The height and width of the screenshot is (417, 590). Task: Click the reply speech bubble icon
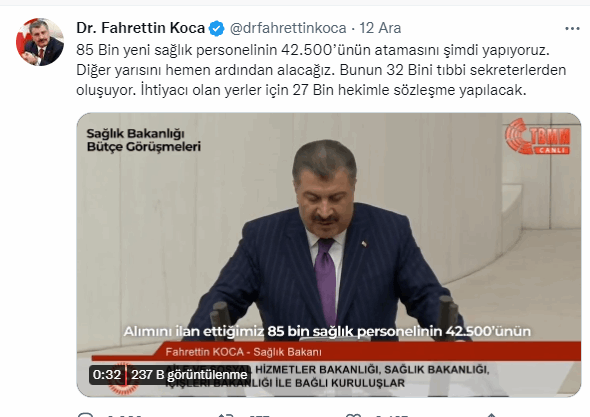[x=85, y=415]
